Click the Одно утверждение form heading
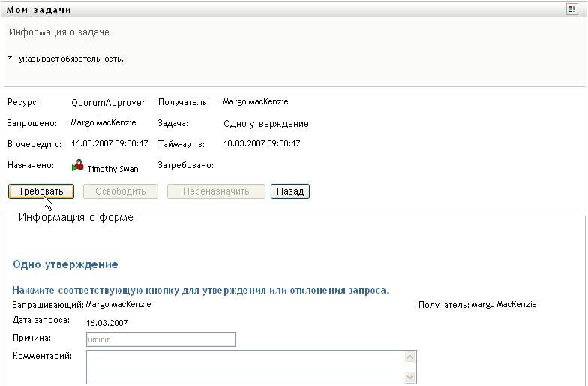588x386 pixels. click(x=65, y=265)
